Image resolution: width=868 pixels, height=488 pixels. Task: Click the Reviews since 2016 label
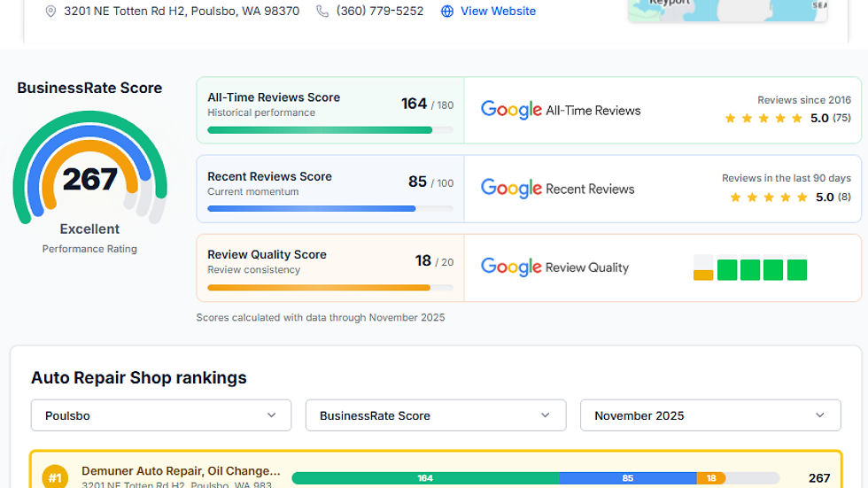point(804,100)
